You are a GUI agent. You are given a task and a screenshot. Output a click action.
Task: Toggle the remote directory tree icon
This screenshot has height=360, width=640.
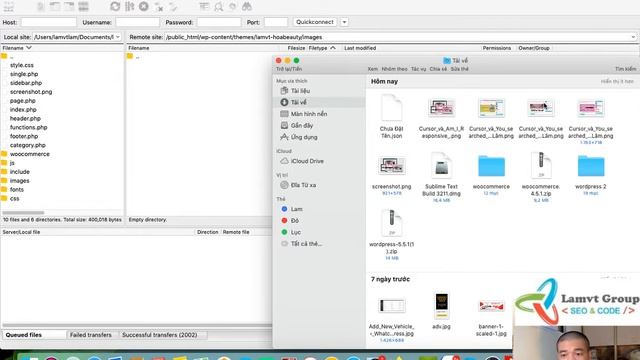[x=69, y=7]
